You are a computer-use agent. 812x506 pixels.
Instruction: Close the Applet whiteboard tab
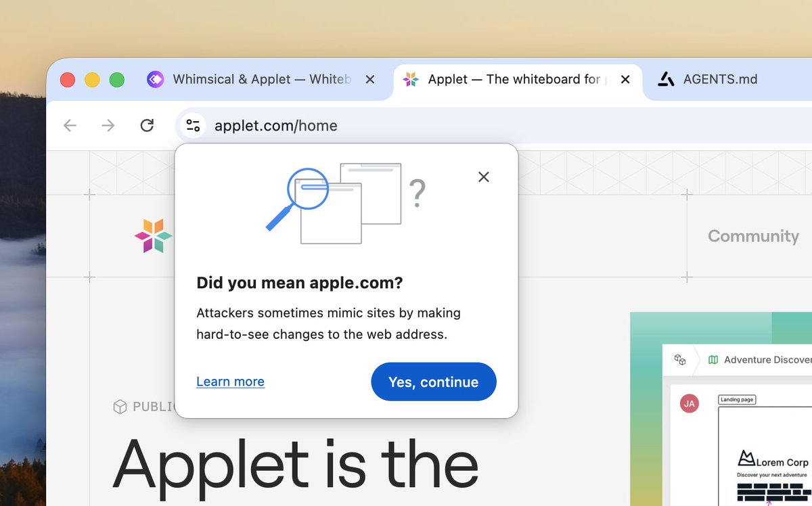(x=625, y=79)
